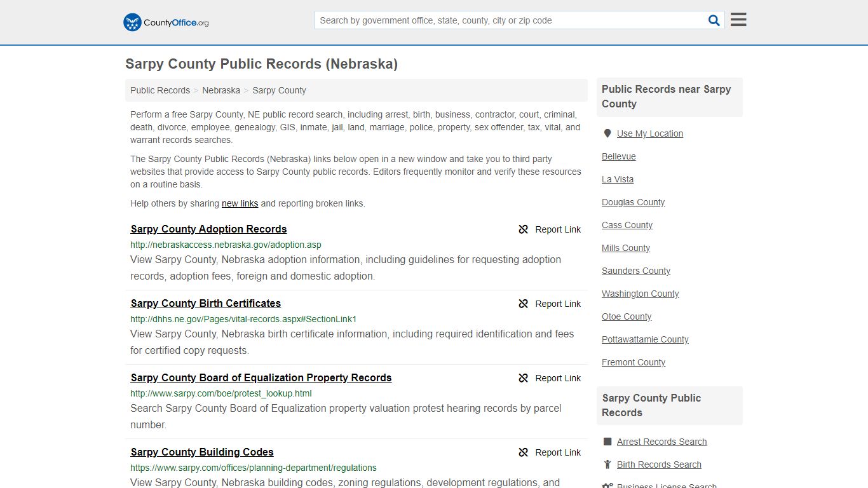
Task: Select sidebar 'Sarpy County Public Records' heading
Action: [x=651, y=405]
